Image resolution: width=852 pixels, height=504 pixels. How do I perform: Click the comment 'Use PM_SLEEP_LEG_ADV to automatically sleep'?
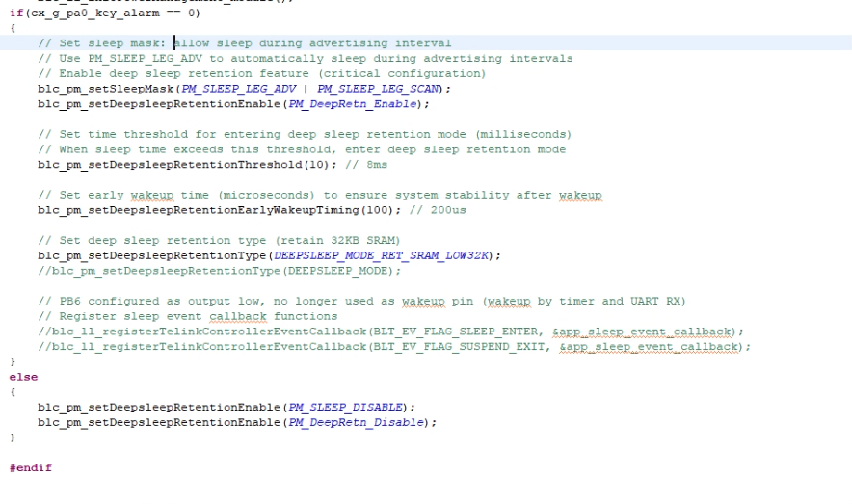(306, 58)
